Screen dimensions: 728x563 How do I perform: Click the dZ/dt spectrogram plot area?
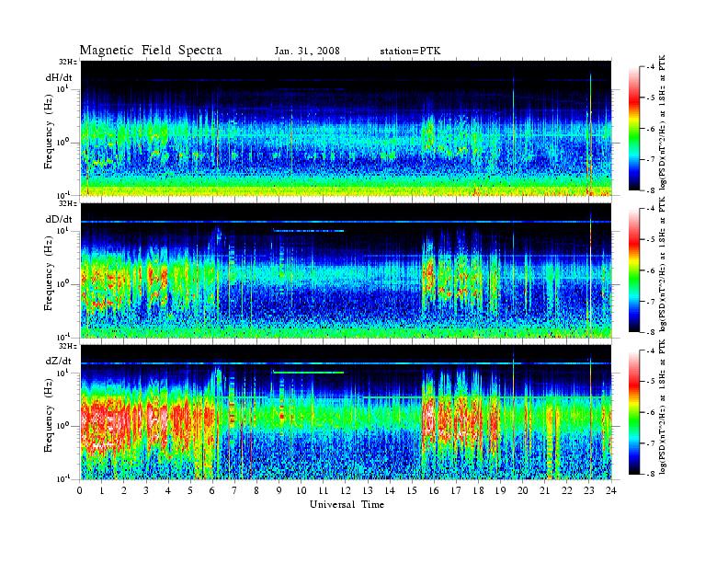click(347, 412)
